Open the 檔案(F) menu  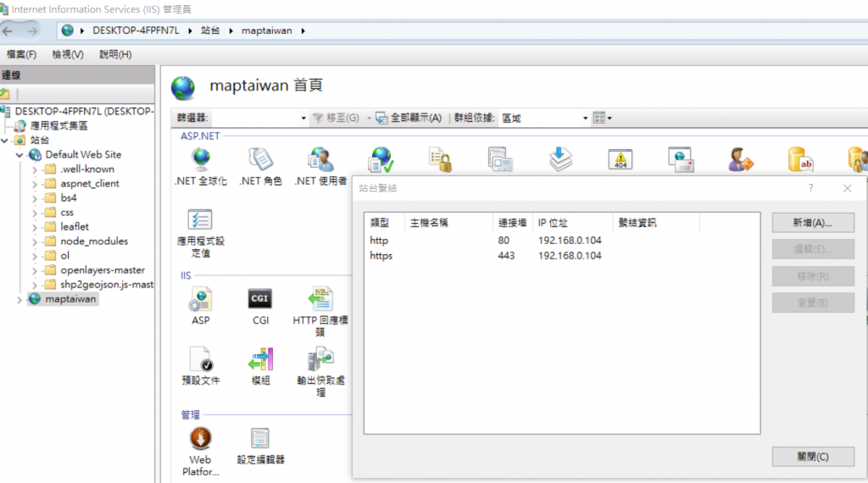(21, 54)
